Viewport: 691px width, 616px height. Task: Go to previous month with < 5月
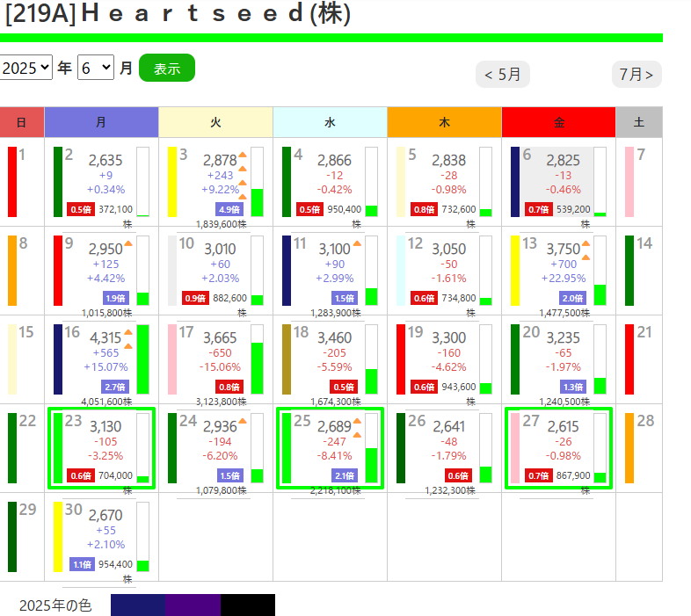tap(503, 75)
